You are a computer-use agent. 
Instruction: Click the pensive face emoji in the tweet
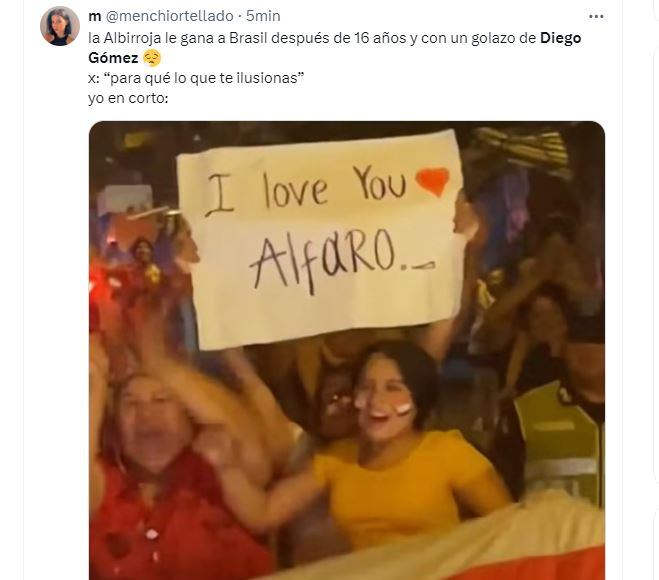pos(152,58)
